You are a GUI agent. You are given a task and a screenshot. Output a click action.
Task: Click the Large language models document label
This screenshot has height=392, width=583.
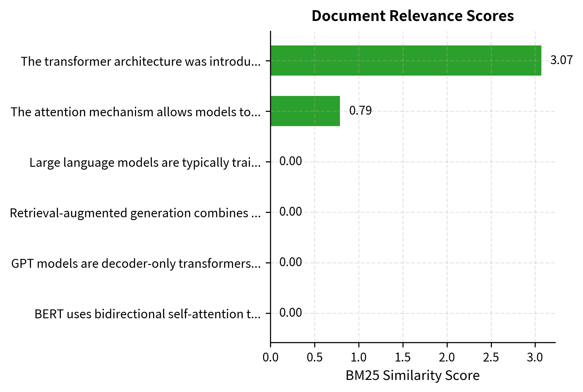tap(145, 162)
